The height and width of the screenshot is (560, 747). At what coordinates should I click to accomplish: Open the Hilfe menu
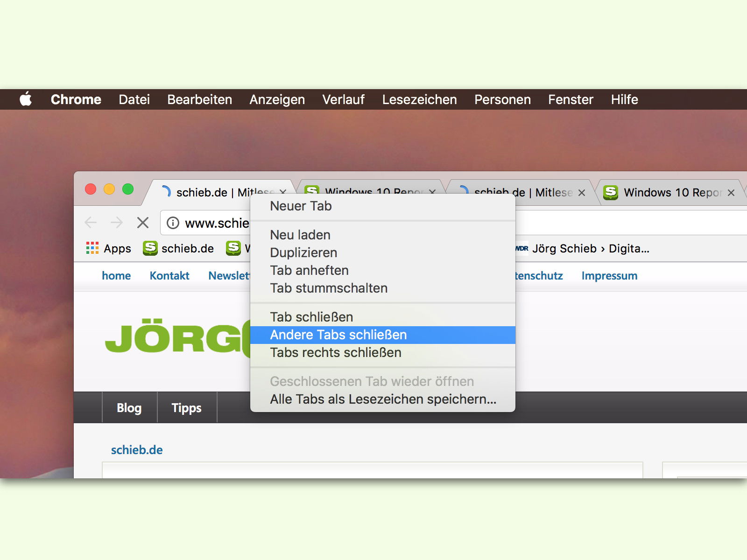[624, 99]
